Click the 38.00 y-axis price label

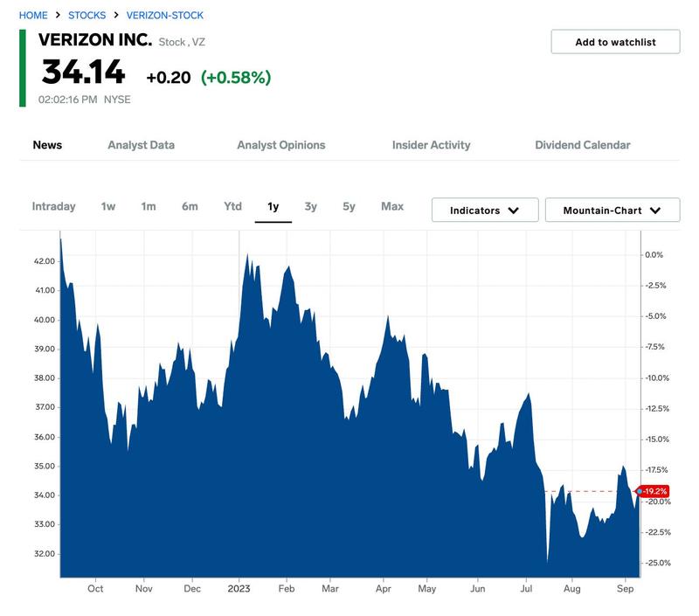coord(45,378)
